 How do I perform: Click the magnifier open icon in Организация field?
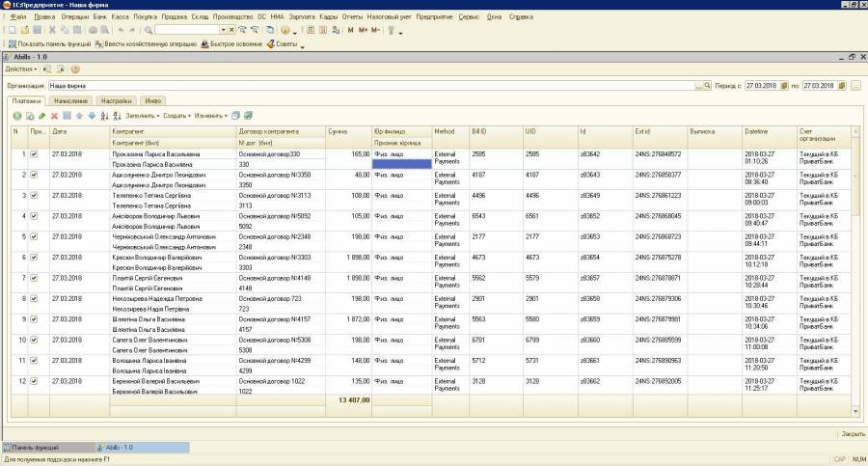(707, 86)
